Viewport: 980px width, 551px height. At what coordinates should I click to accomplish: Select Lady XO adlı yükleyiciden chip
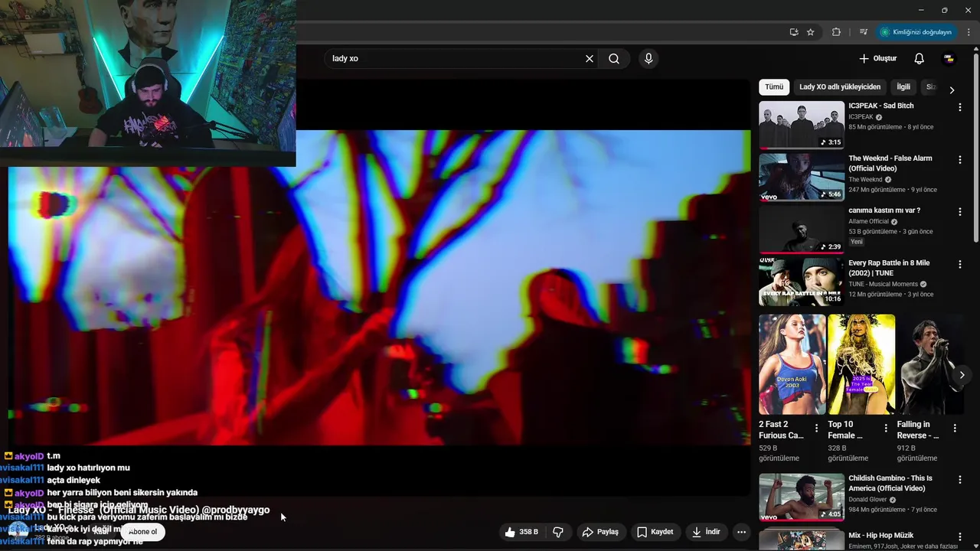pyautogui.click(x=840, y=87)
